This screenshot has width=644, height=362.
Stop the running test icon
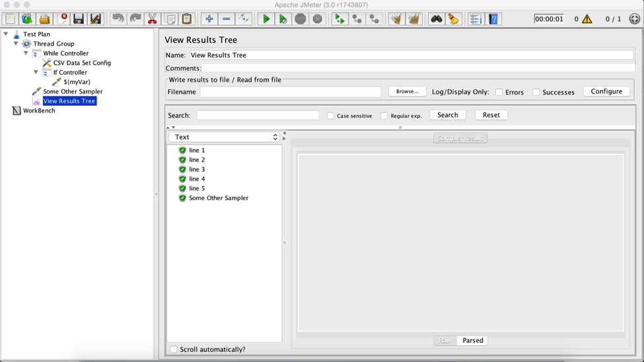point(301,19)
